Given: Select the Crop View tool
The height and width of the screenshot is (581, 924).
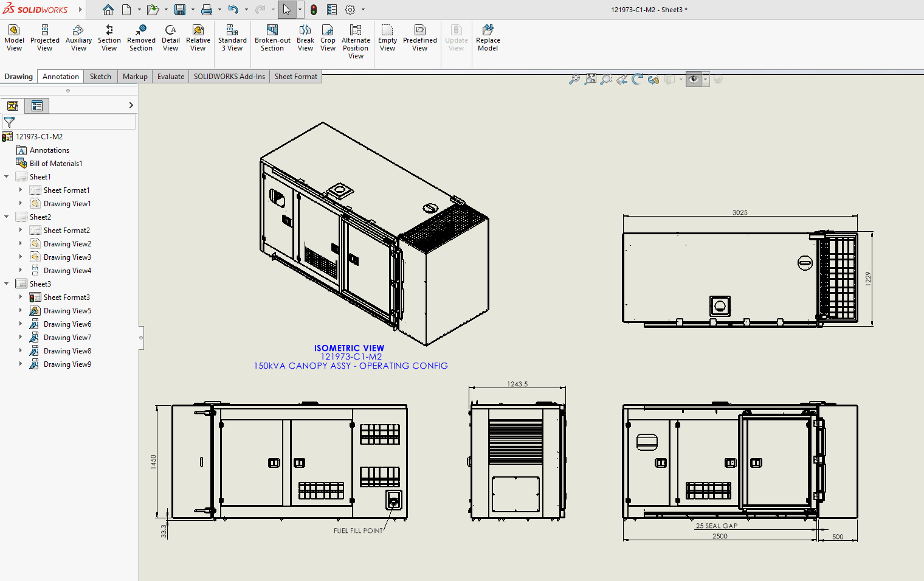Looking at the screenshot, I should (x=328, y=38).
